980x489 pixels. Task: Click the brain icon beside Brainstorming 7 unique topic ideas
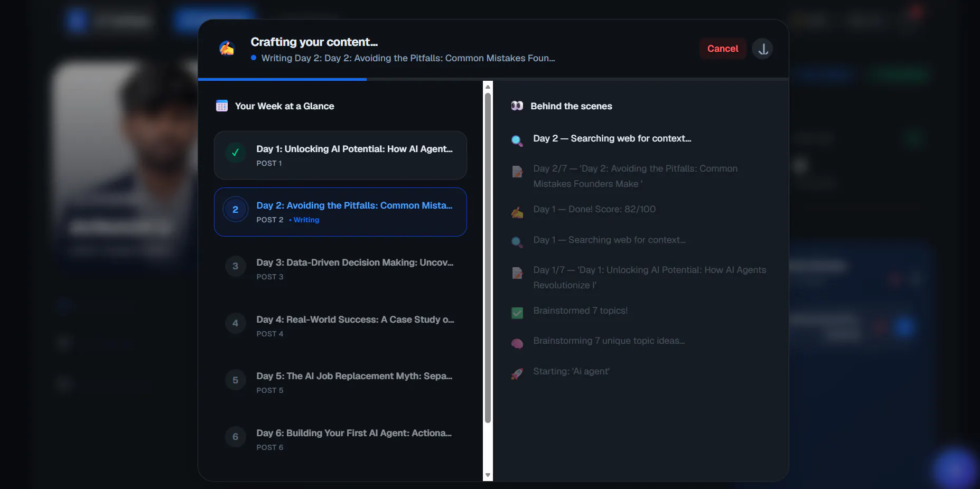tap(517, 343)
